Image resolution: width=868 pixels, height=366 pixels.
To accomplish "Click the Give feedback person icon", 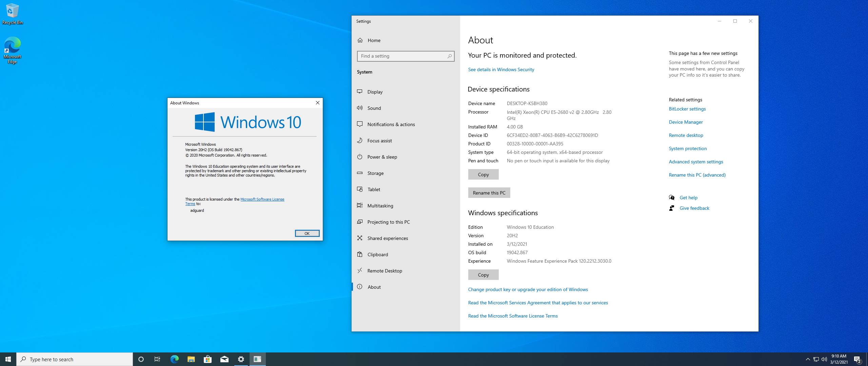I will tap(672, 208).
